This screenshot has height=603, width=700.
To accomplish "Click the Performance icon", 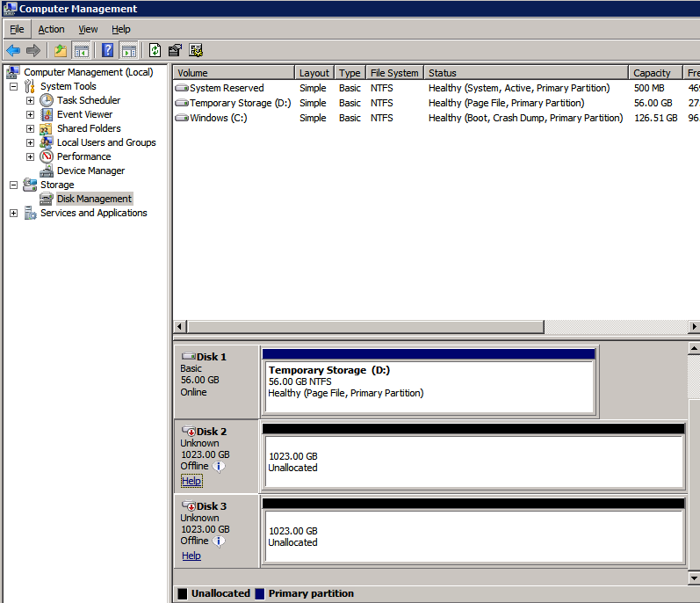I will point(47,156).
